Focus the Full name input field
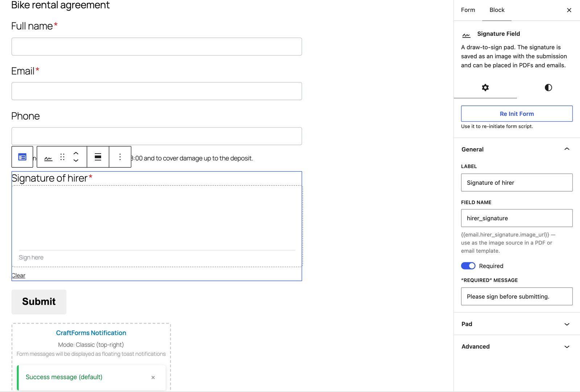The width and height of the screenshot is (580, 392). (157, 47)
